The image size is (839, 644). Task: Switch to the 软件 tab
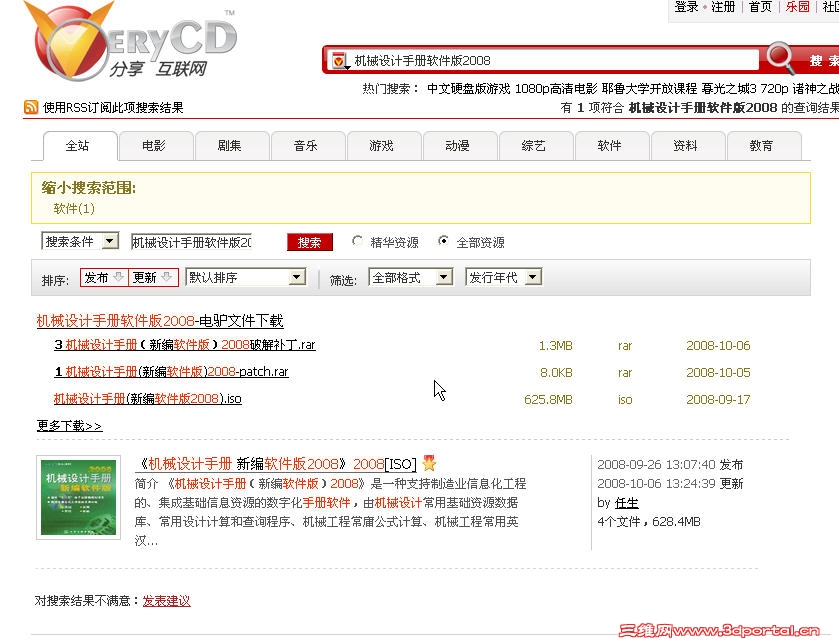point(611,145)
